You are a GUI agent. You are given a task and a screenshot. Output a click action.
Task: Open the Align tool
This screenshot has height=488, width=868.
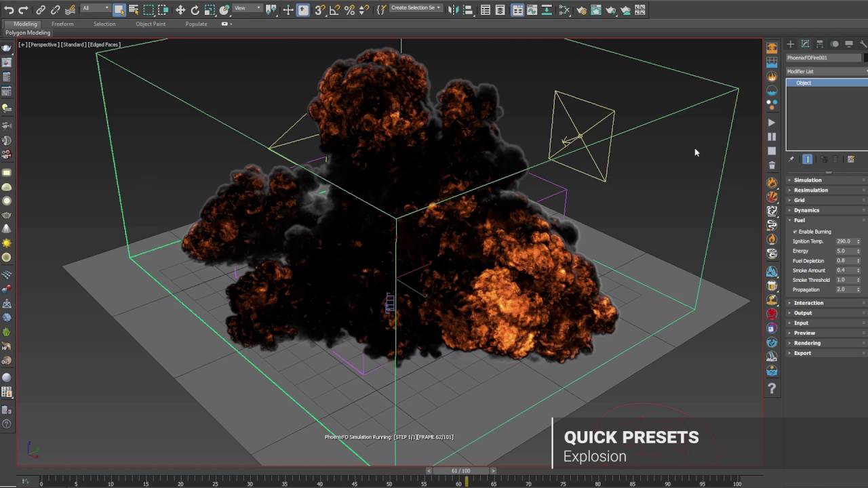[468, 10]
